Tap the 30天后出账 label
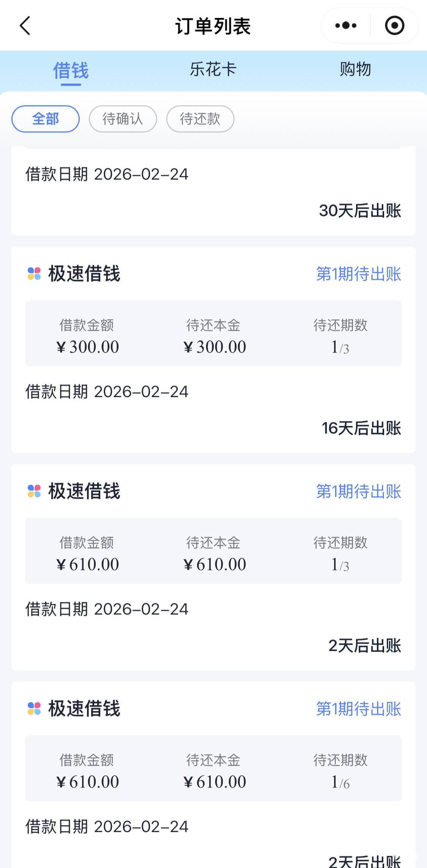This screenshot has width=427, height=868. pos(360,211)
